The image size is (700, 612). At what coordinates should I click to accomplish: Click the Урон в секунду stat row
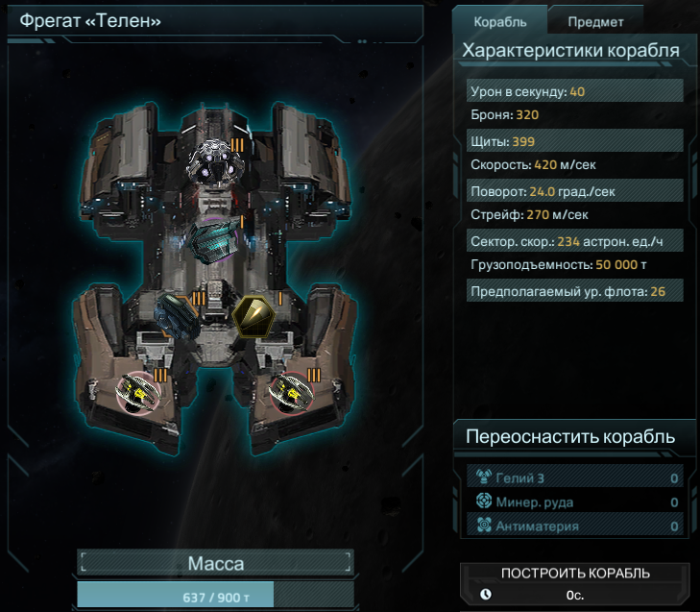574,91
